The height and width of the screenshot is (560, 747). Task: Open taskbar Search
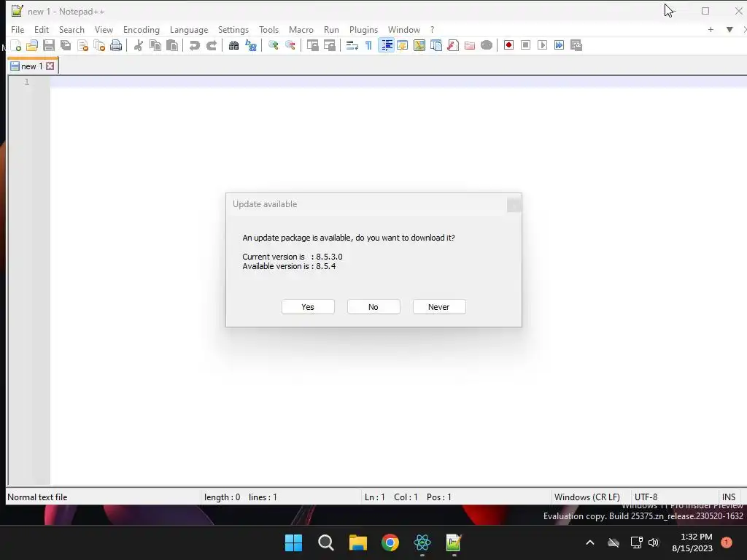click(x=326, y=542)
